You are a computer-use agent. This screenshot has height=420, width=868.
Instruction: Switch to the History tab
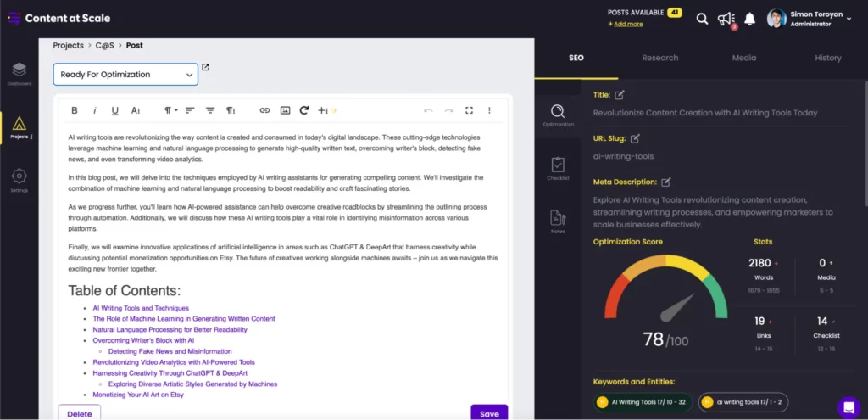827,58
